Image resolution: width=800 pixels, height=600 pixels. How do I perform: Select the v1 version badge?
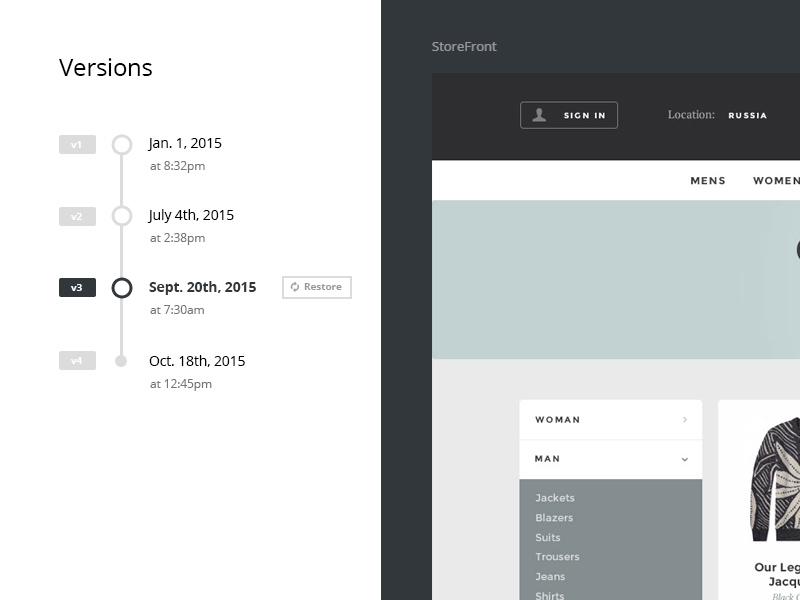pyautogui.click(x=77, y=145)
